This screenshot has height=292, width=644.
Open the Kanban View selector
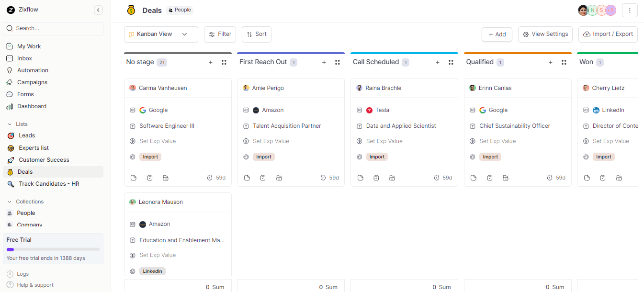[x=160, y=34]
